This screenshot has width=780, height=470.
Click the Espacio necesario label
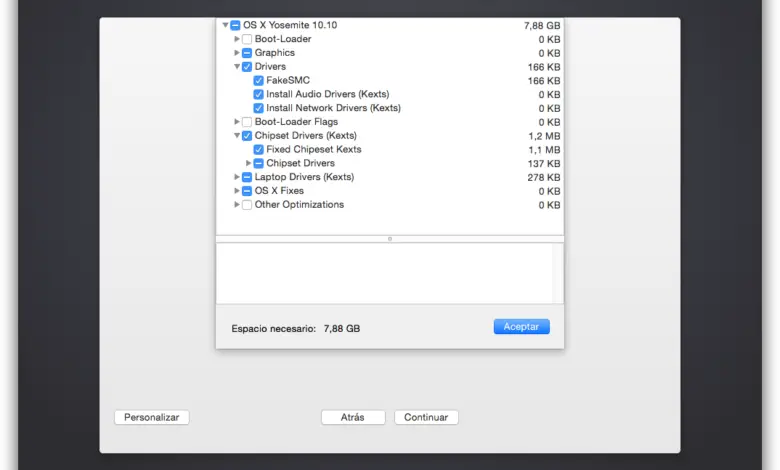pos(274,329)
